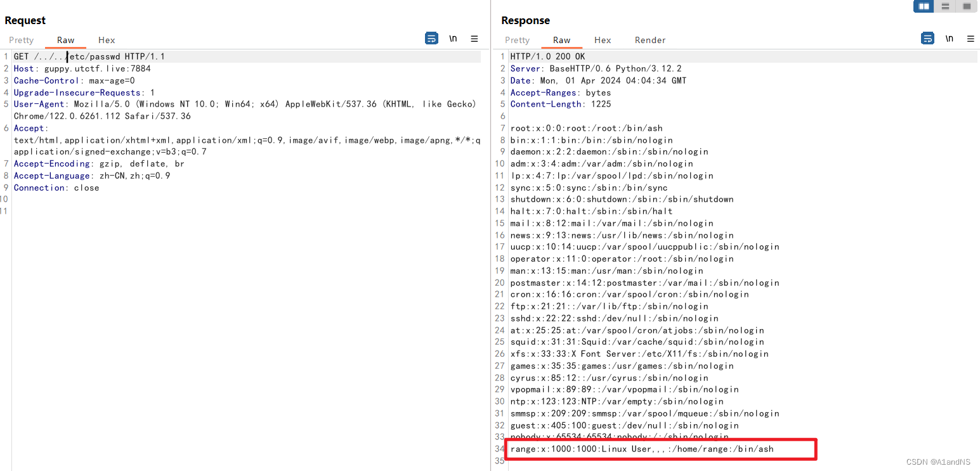Click smmsp:x:209:209 passwd entry
The height and width of the screenshot is (471, 980).
click(x=645, y=414)
